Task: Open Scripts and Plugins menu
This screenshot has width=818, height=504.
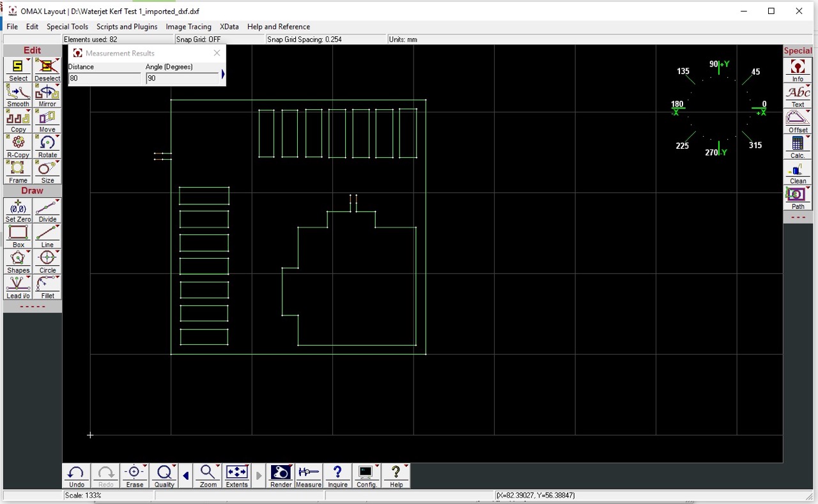Action: click(127, 27)
